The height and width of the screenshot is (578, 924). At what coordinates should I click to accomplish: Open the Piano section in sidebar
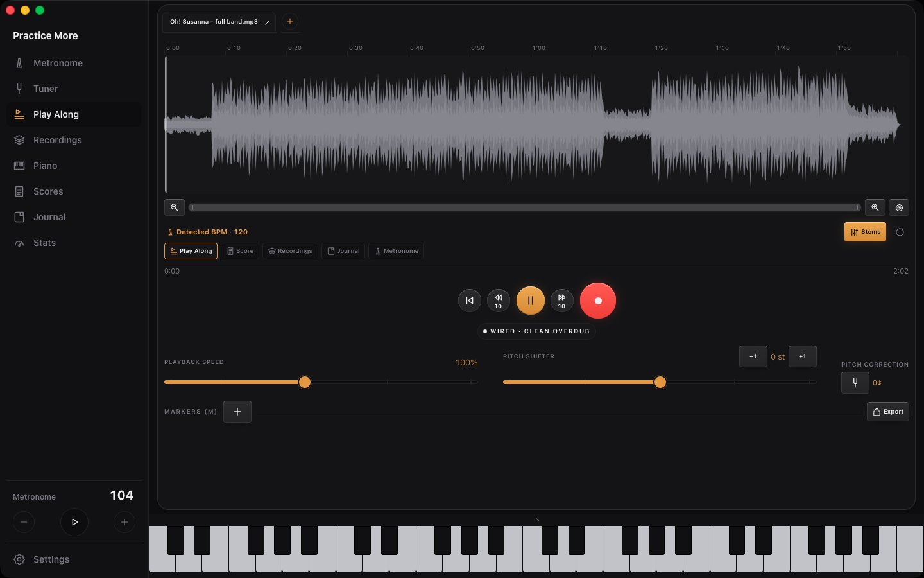pyautogui.click(x=74, y=166)
